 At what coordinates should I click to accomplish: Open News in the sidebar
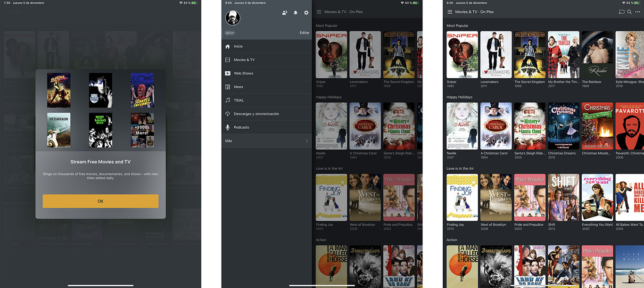267,87
